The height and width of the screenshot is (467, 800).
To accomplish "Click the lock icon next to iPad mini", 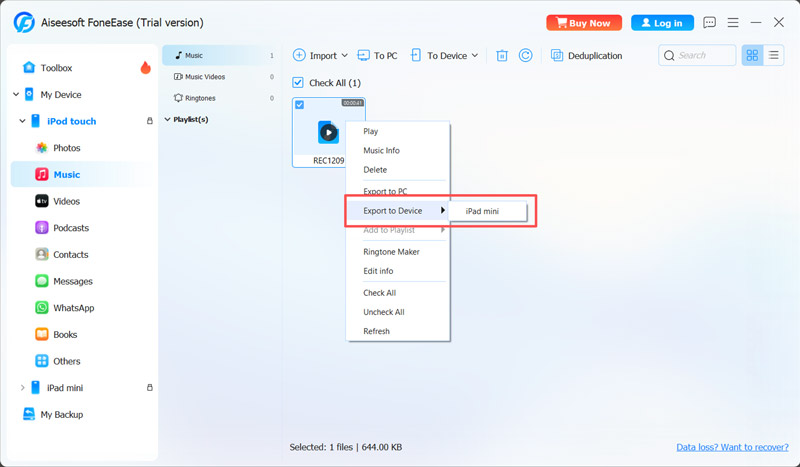I will click(x=149, y=387).
